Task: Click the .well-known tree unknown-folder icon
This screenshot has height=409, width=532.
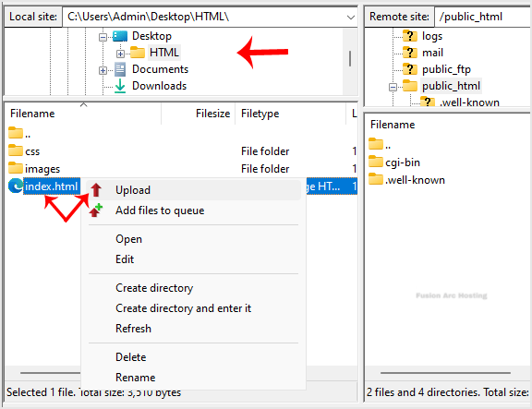Action: click(428, 102)
